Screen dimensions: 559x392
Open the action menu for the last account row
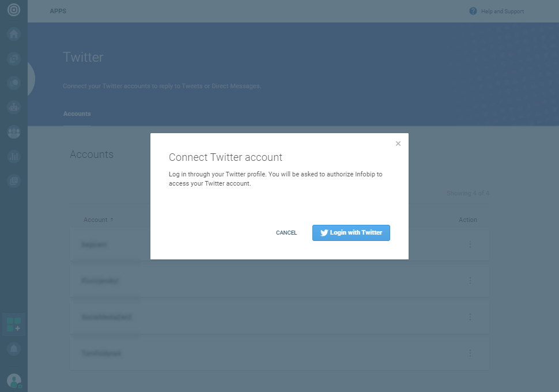[x=470, y=353]
